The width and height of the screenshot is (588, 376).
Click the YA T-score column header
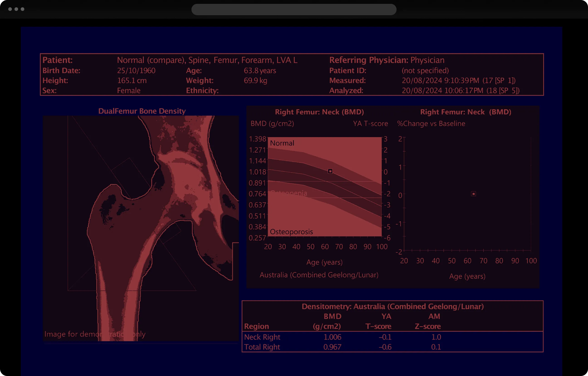378,321
